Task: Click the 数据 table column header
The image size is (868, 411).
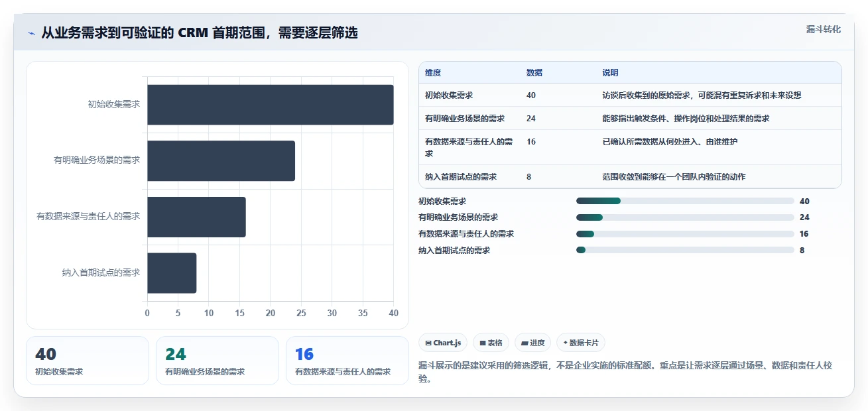Action: coord(534,73)
